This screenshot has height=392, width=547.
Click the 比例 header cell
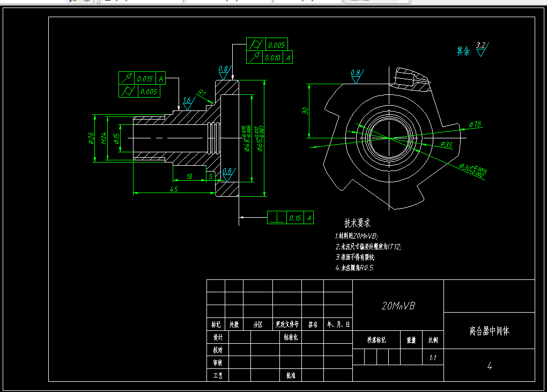433,339
